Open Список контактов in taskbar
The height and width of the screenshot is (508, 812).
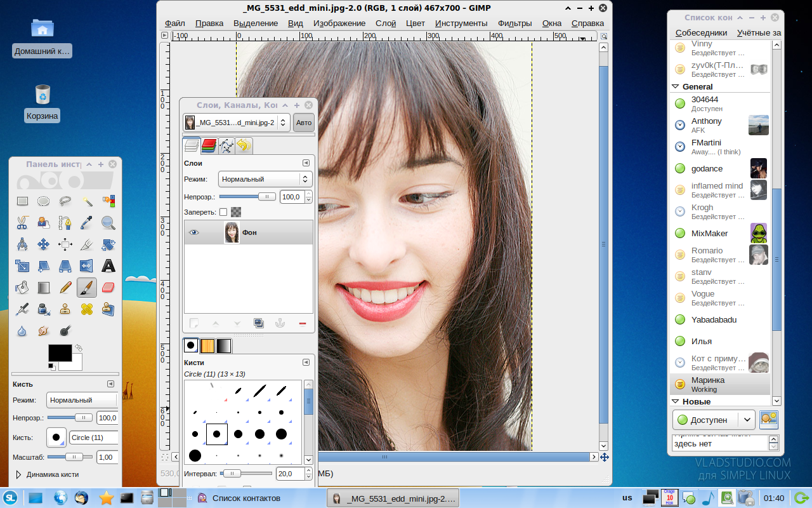point(246,498)
